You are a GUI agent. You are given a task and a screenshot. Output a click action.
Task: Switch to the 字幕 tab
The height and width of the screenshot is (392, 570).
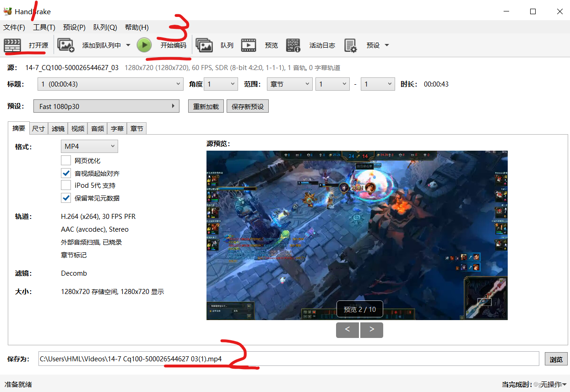(117, 129)
